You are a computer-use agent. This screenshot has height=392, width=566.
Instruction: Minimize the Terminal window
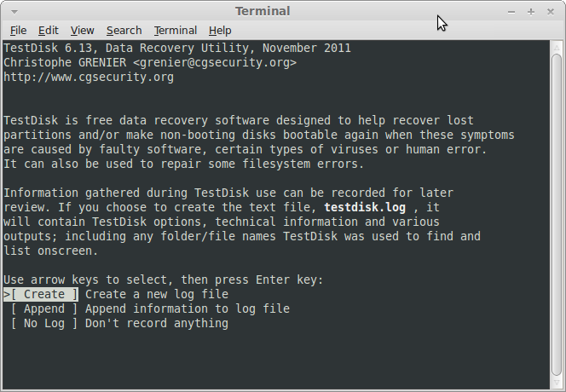pos(511,12)
